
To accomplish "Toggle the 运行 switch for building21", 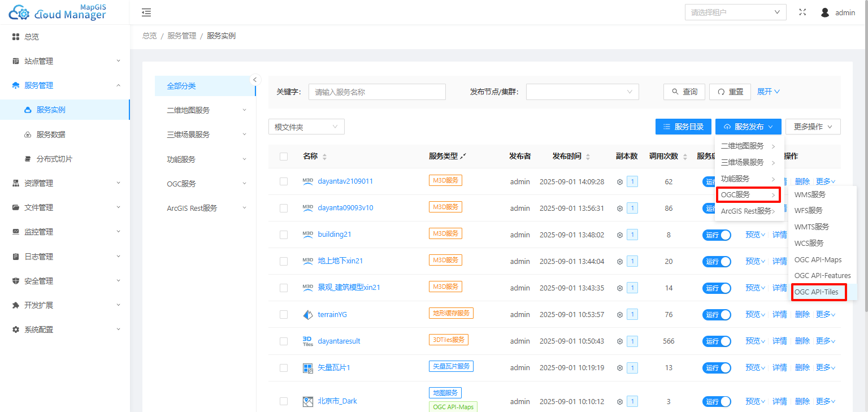I will pyautogui.click(x=717, y=235).
